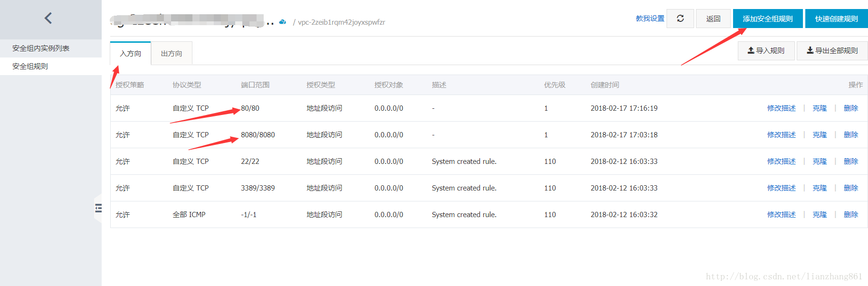The image size is (868, 286).
Task: Click the 导入规则 upload button
Action: (x=766, y=50)
